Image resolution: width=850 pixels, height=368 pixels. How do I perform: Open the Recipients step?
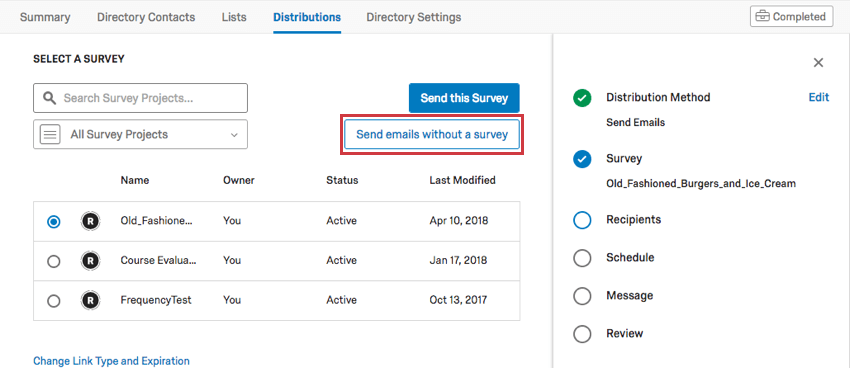coord(633,219)
